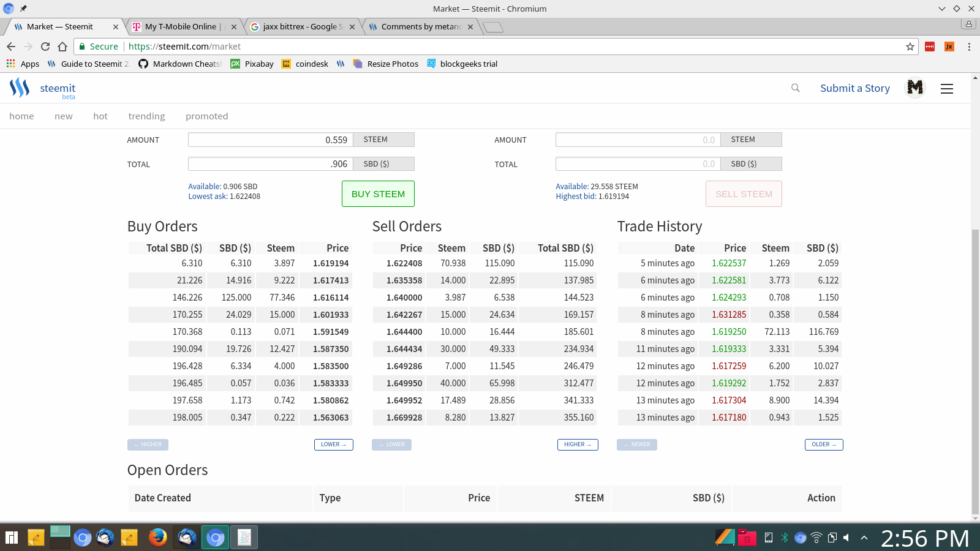Open the Chromium three-dot menu

pyautogui.click(x=969, y=47)
